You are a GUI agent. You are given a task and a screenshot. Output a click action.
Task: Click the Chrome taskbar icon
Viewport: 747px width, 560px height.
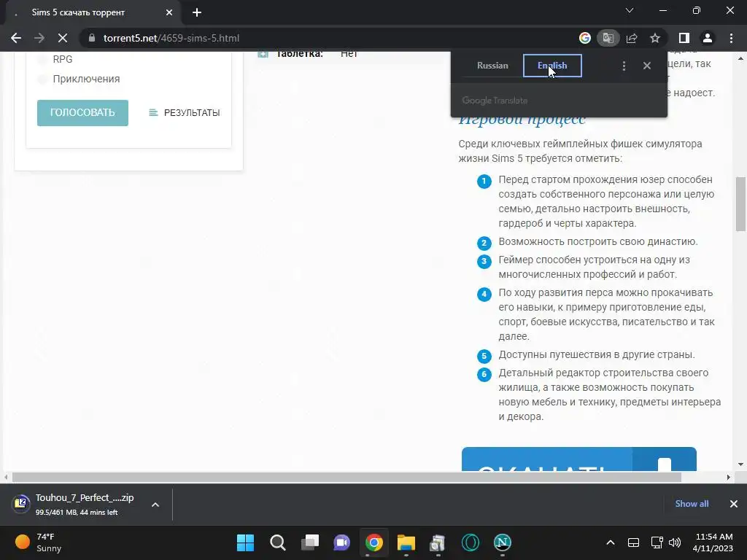374,542
